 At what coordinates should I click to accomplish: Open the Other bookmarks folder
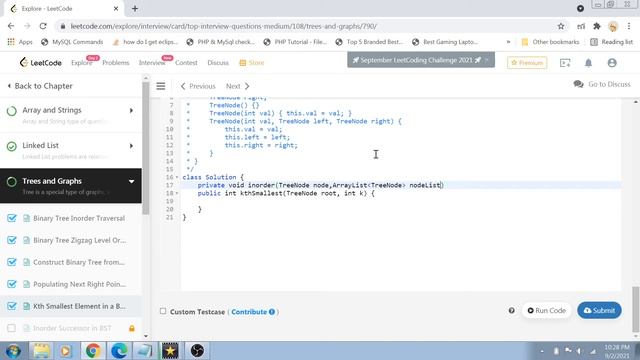550,42
